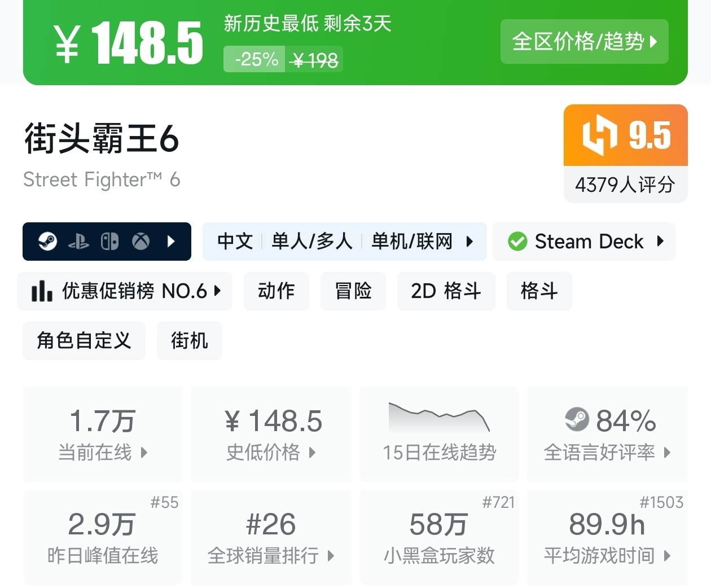Expand the platform list arrow
This screenshot has height=588, width=711.
[x=172, y=242]
